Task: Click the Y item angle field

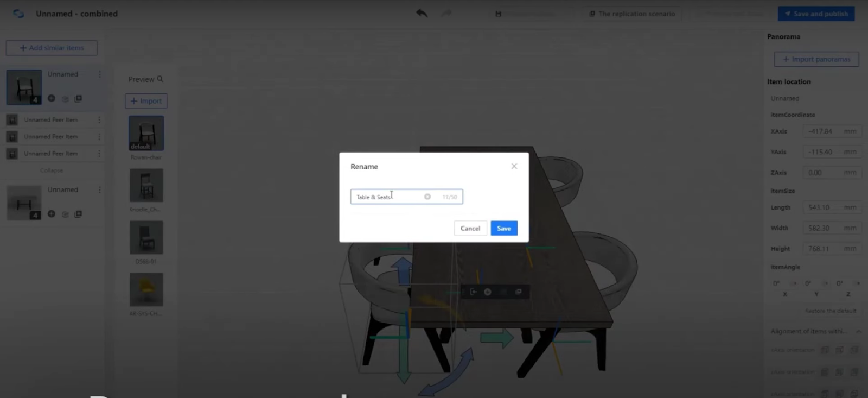Action: pos(816,283)
